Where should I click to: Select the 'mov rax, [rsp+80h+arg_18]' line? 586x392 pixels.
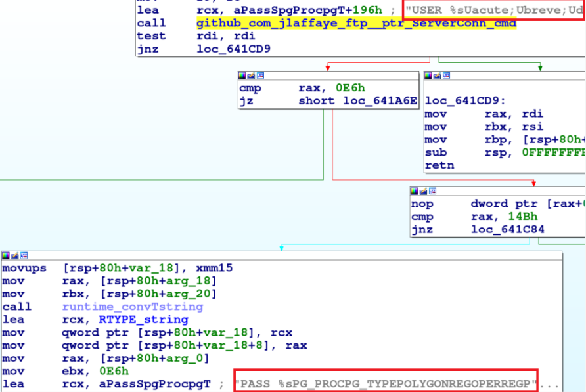click(x=110, y=281)
